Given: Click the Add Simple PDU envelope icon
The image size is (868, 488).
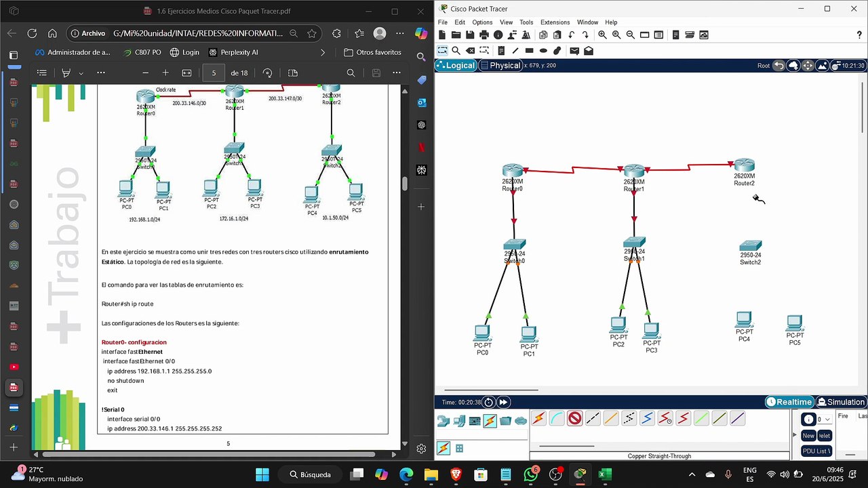Looking at the screenshot, I should 574,51.
